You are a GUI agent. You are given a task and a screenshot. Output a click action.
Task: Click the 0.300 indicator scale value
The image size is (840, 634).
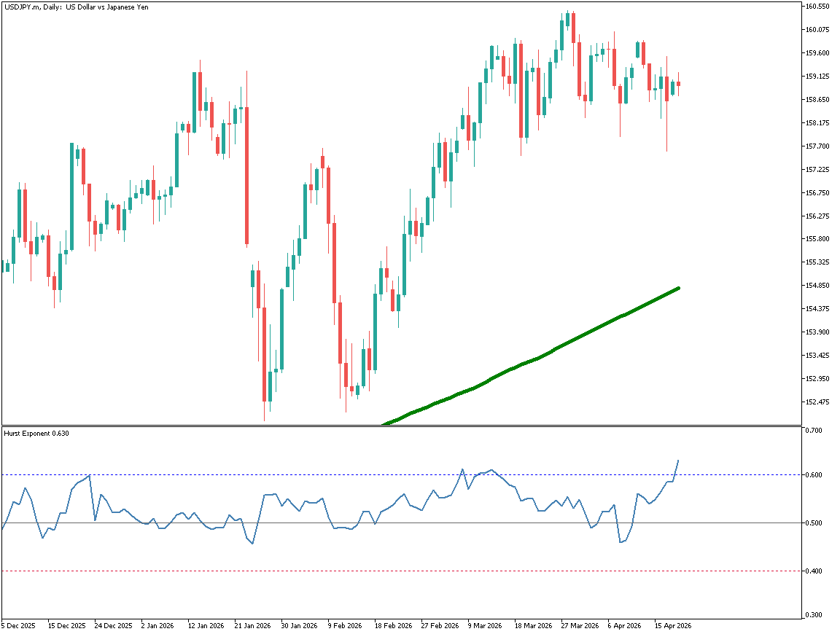[x=814, y=615]
